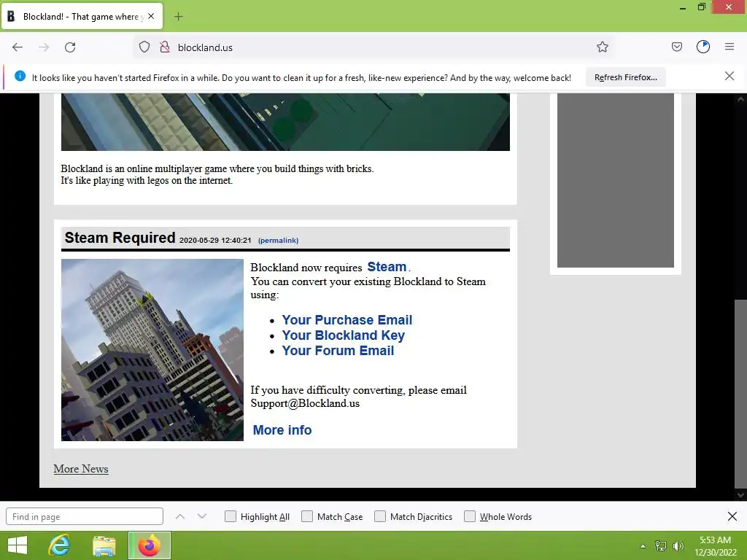This screenshot has width=747, height=560.
Task: Open the Firefox hamburger application menu
Action: [x=729, y=47]
